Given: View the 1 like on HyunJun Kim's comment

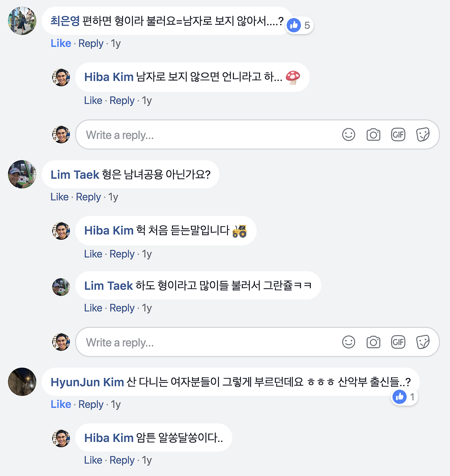Looking at the screenshot, I should pos(404,397).
